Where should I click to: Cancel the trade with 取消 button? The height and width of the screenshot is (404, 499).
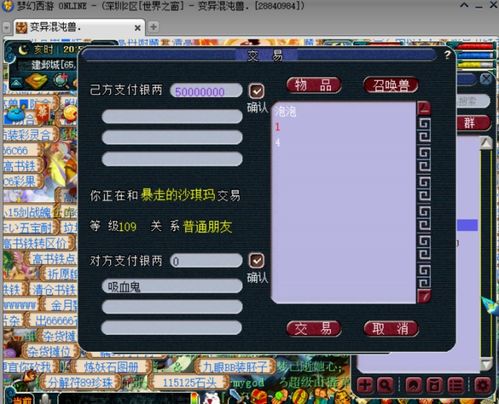coord(391,329)
